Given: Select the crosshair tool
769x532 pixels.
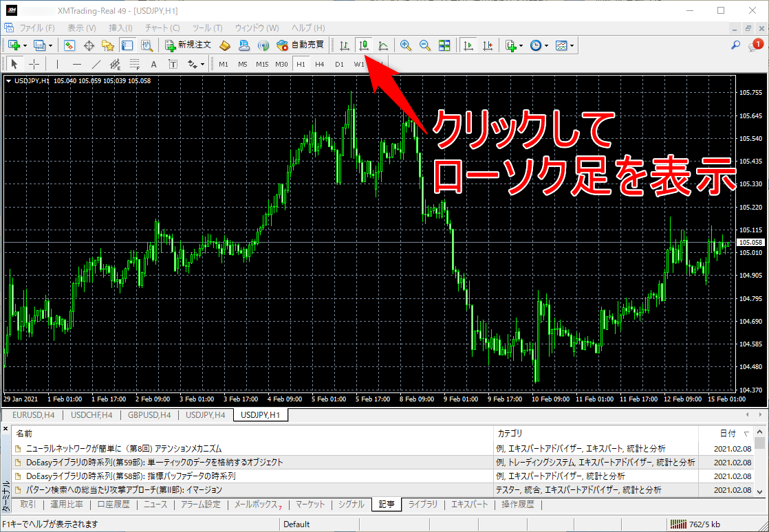Looking at the screenshot, I should (x=34, y=64).
